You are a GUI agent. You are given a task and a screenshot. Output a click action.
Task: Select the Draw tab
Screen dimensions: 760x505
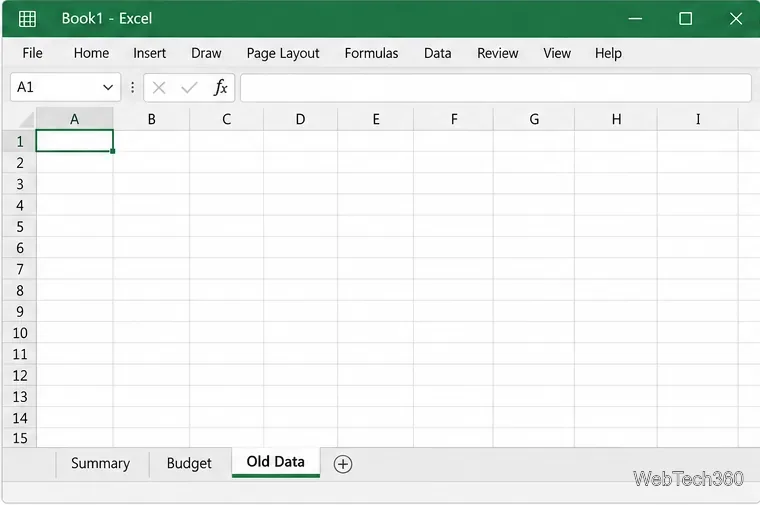pos(206,53)
